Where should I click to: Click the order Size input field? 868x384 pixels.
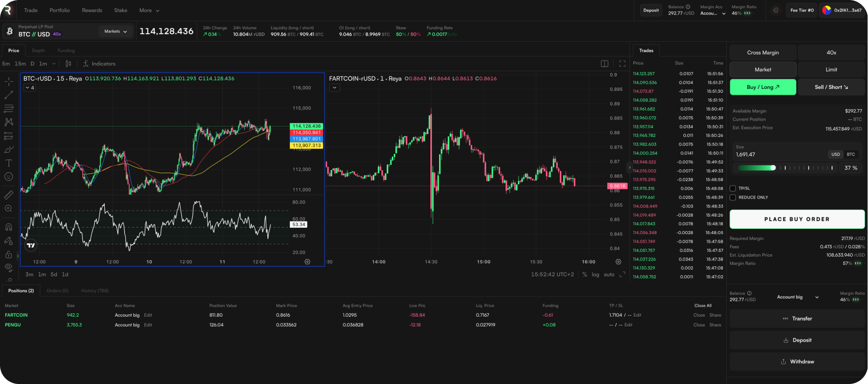(779, 155)
